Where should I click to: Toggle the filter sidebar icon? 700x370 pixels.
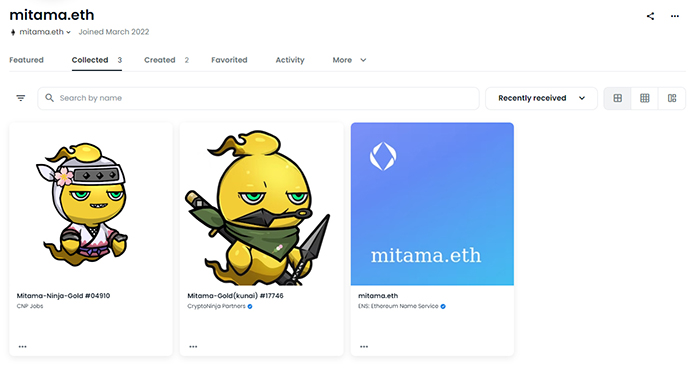[x=21, y=98]
